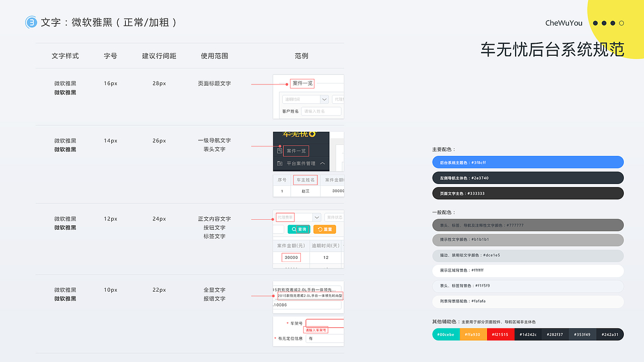Click the 车主姓名 table header cell

coord(305,180)
